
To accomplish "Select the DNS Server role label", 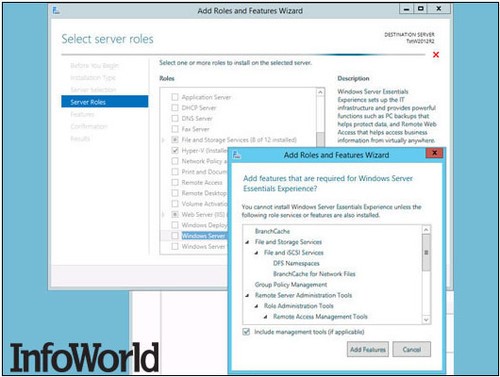I will click(197, 118).
